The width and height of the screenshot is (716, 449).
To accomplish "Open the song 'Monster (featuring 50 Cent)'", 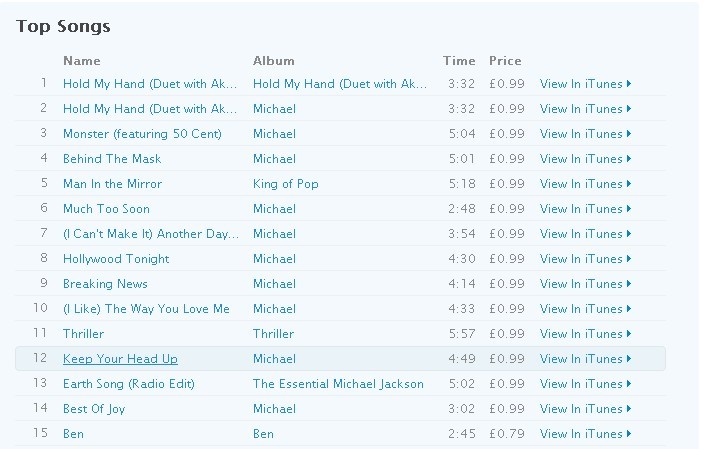I will click(142, 134).
